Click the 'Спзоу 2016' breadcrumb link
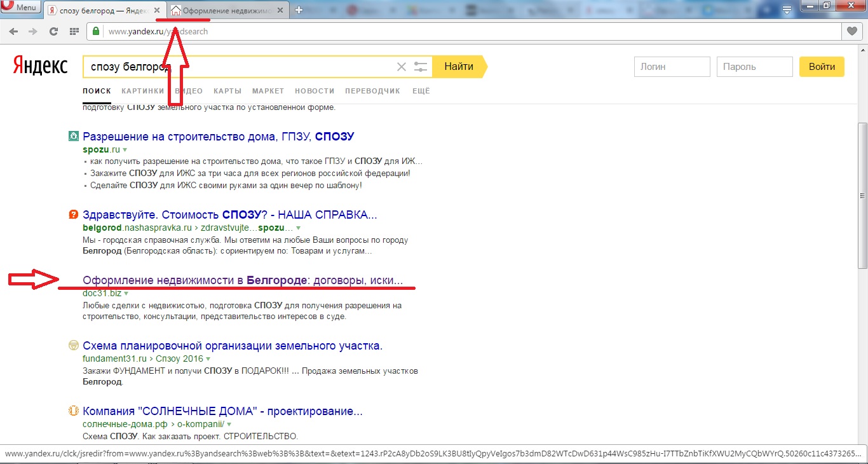Viewport: 868px width, 464px height. (x=179, y=358)
